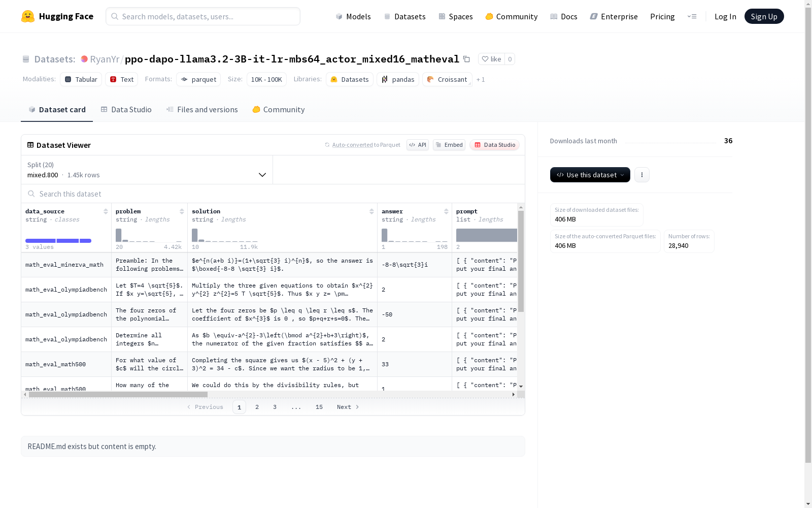The height and width of the screenshot is (508, 812).
Task: Click the table's vertical scrollbar thumb
Action: click(521, 262)
